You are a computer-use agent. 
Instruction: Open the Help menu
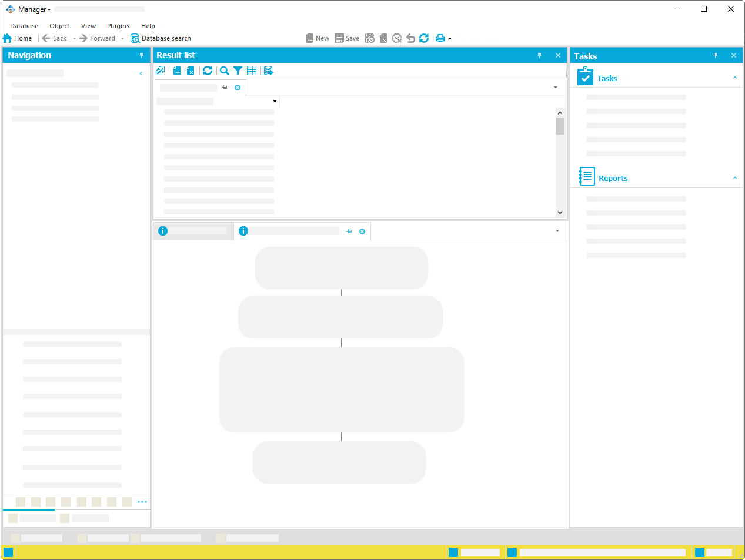(148, 26)
